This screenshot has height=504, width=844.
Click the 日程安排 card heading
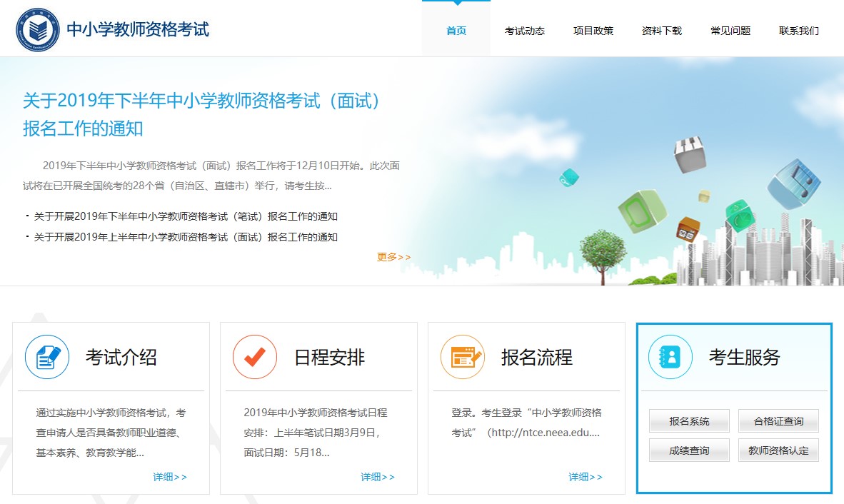coord(329,357)
